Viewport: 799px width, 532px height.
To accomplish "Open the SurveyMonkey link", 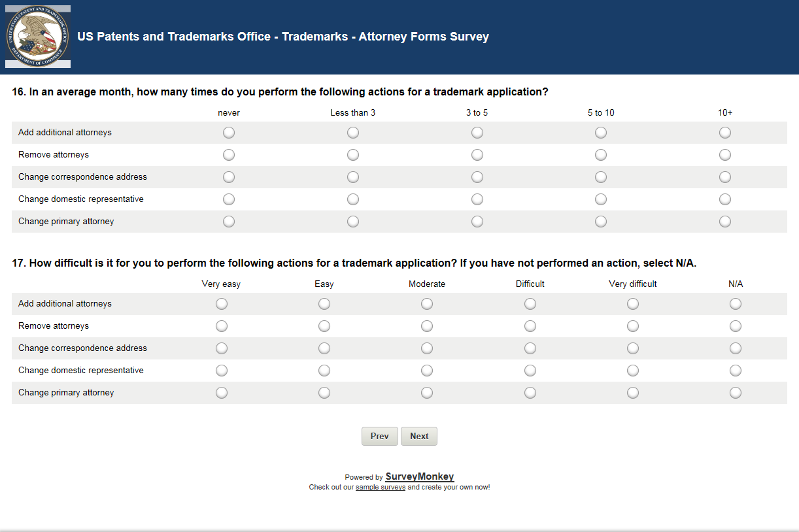I will click(419, 477).
